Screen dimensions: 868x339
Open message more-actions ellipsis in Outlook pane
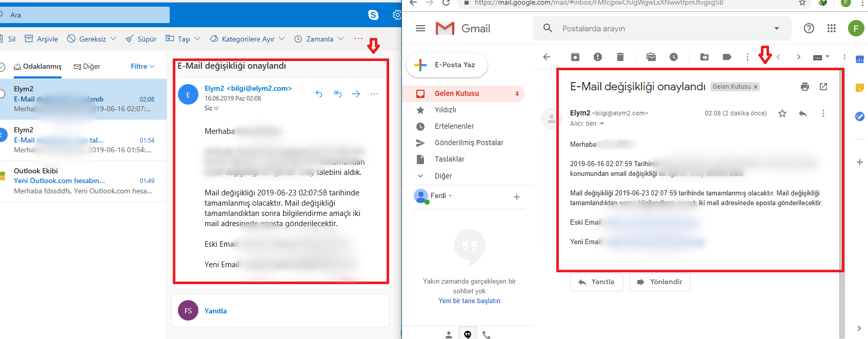(374, 94)
